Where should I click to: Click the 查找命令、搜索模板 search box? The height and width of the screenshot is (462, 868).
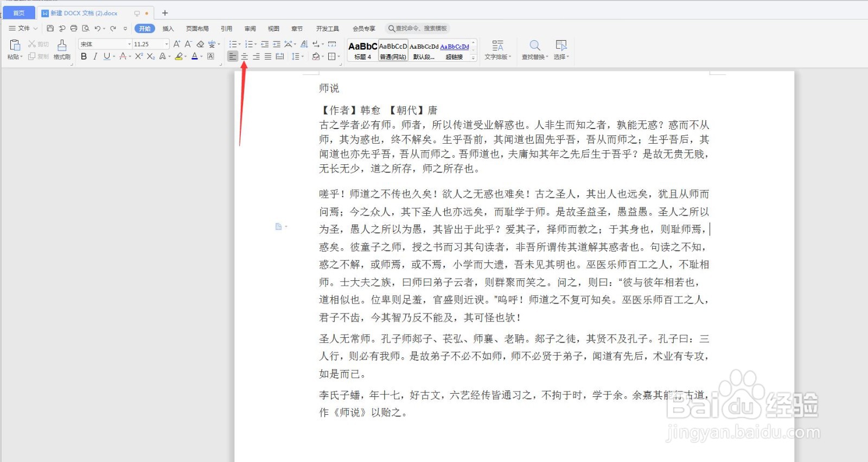418,28
